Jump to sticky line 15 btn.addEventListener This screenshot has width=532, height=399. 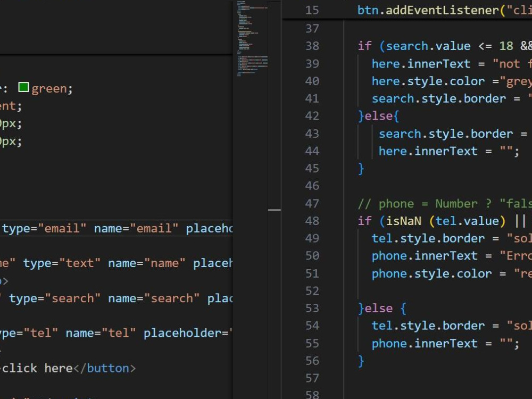(444, 10)
